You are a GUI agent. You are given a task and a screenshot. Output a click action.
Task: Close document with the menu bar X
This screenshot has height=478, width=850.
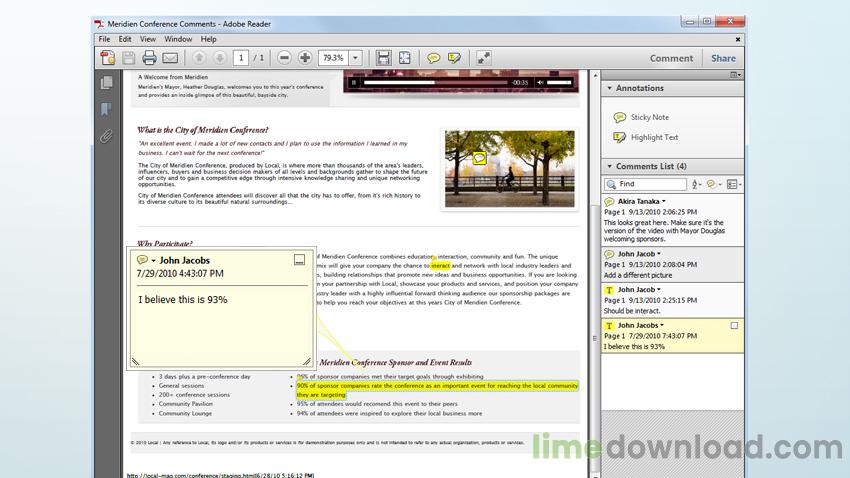(x=737, y=39)
